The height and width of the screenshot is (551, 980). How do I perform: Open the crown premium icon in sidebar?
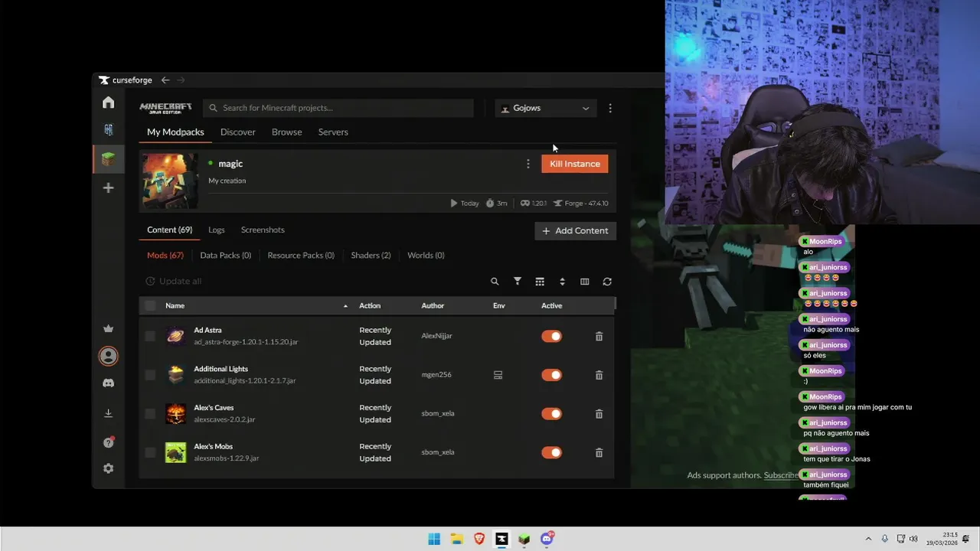[109, 329]
